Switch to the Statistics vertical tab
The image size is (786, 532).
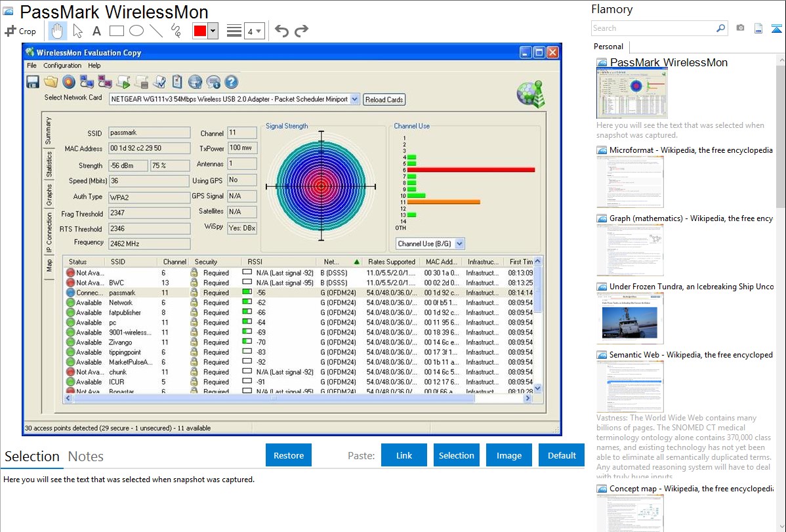click(x=49, y=165)
